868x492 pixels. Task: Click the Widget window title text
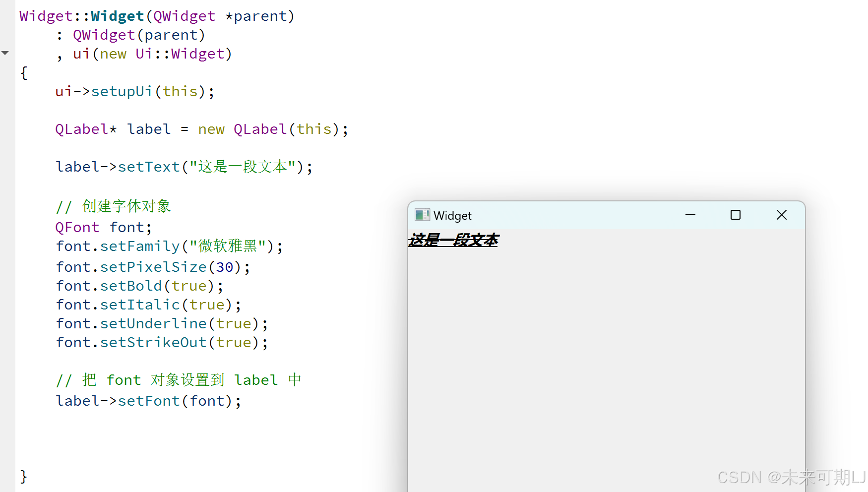[x=452, y=216]
